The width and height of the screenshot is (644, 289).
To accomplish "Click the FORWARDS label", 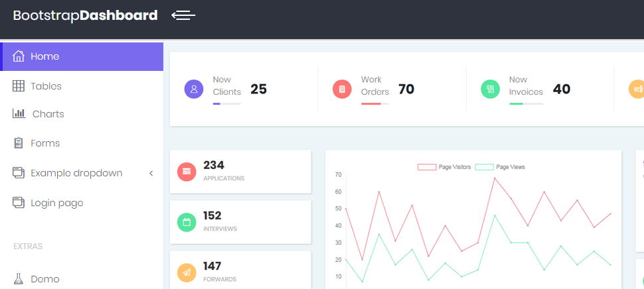I will point(220,279).
